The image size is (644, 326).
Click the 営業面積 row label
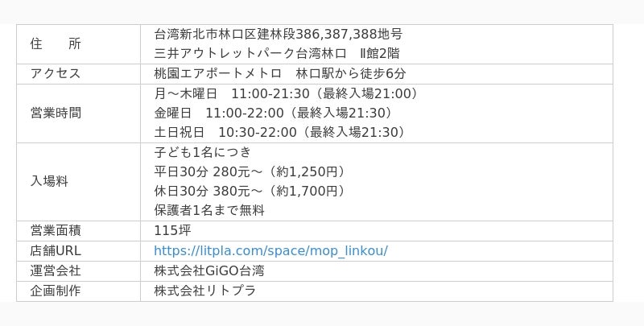point(56,230)
